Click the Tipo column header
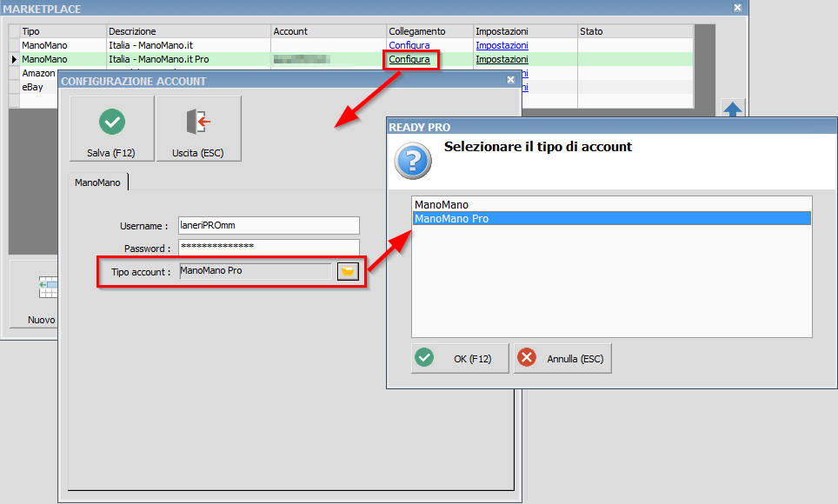Image resolution: width=838 pixels, height=504 pixels. [x=63, y=31]
